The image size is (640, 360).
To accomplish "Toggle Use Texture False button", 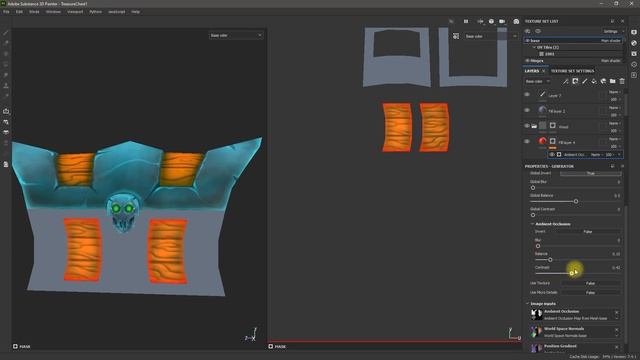I will [x=591, y=283].
